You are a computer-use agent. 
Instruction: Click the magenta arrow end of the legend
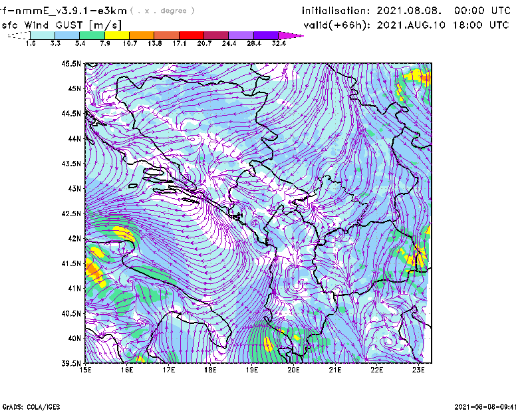pyautogui.click(x=291, y=35)
